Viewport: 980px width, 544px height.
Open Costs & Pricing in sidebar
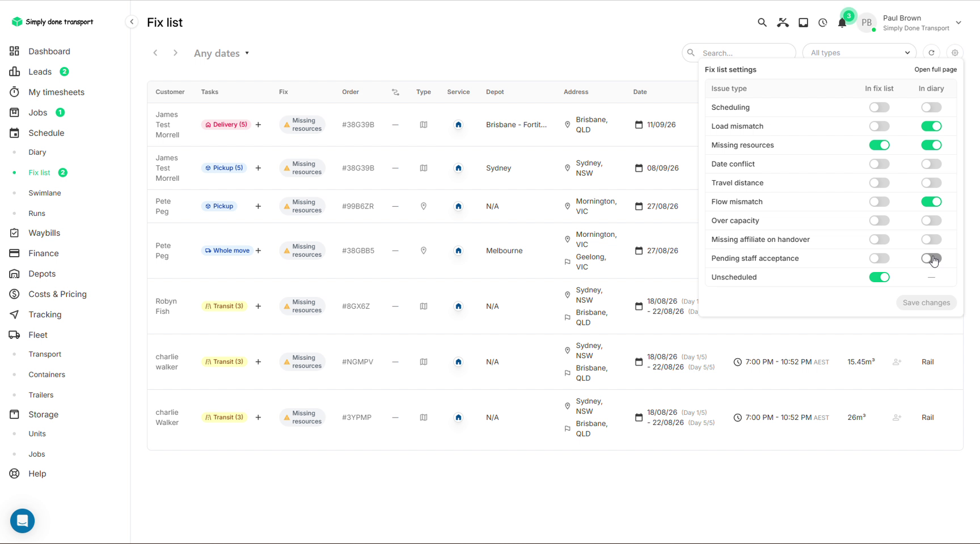(x=57, y=294)
